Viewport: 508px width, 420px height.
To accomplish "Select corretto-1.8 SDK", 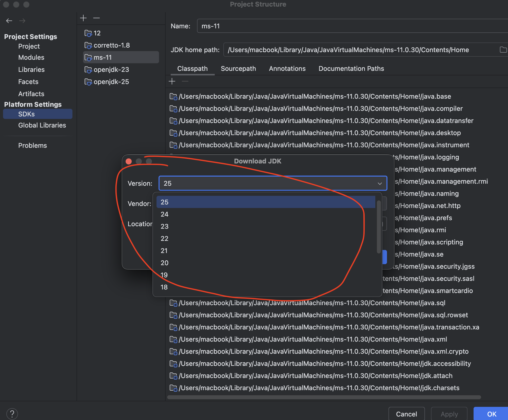I will pos(121,45).
